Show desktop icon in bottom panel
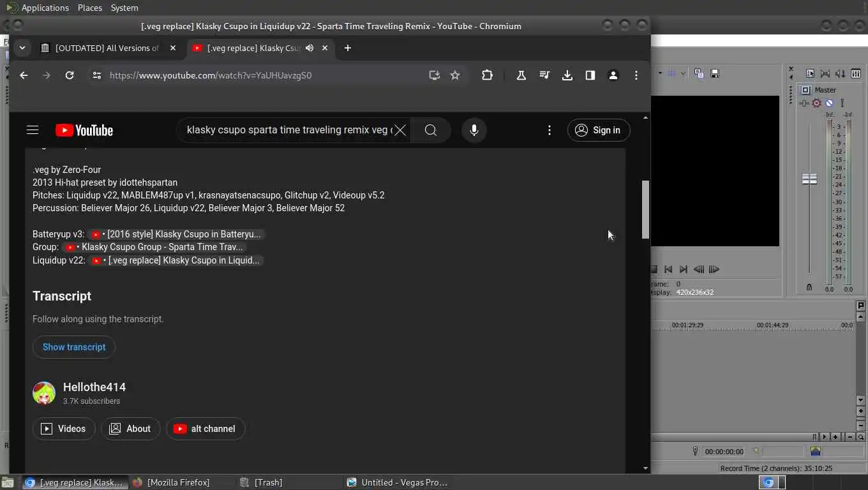This screenshot has width=868, height=490. pyautogui.click(x=8, y=482)
